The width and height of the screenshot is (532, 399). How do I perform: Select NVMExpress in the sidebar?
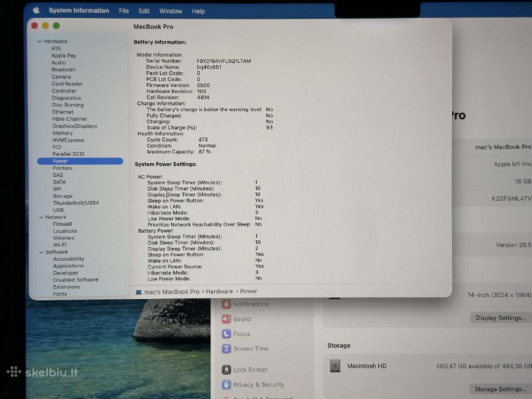point(68,141)
